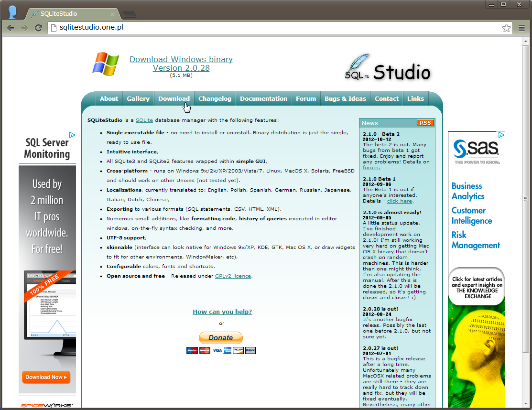
Task: Click the page icon in address bar
Action: (x=53, y=28)
